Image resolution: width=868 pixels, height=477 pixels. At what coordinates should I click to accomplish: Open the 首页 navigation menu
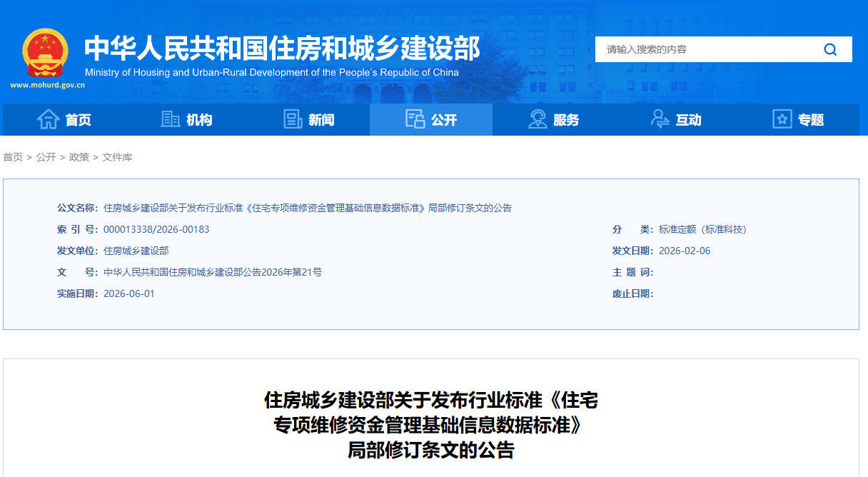coord(79,119)
